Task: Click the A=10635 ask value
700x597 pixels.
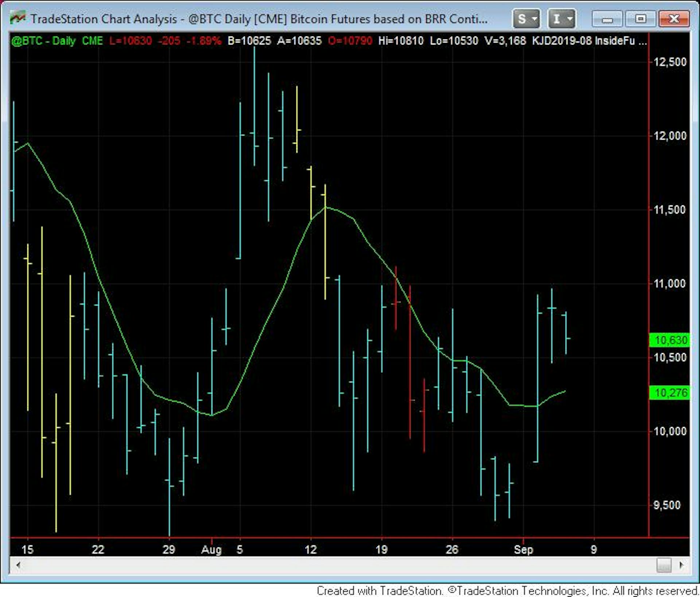Action: click(x=299, y=41)
